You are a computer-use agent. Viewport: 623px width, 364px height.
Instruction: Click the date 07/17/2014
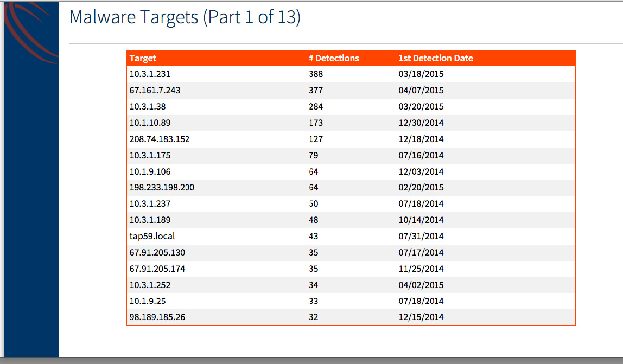tap(421, 252)
